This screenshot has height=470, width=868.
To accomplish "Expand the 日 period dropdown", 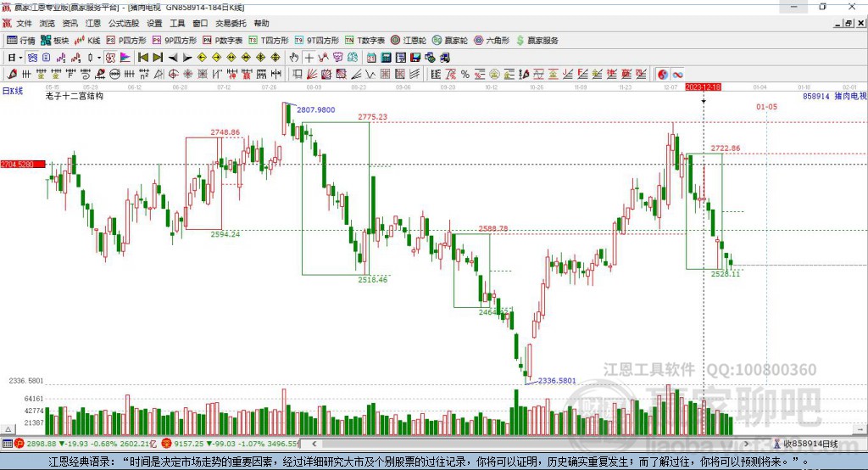I will 20,58.
